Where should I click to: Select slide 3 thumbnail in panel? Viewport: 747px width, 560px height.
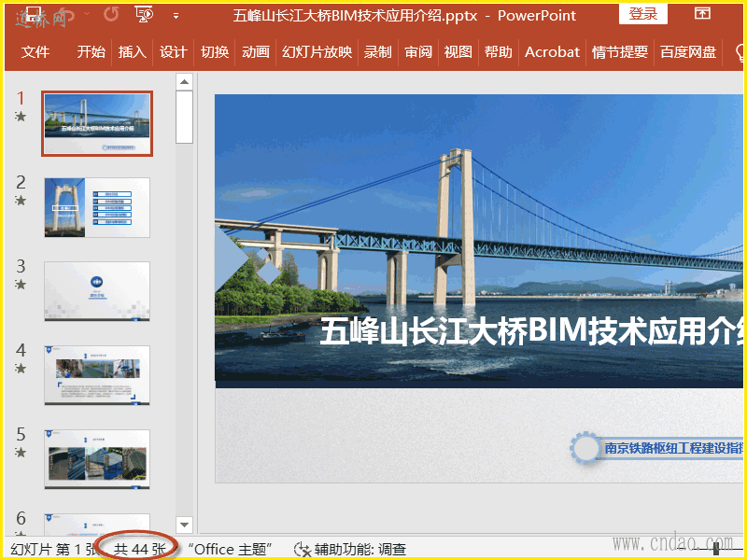click(x=97, y=291)
